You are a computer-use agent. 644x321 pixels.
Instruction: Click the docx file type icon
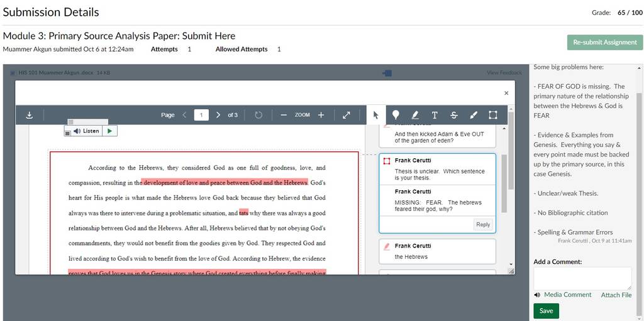click(13, 73)
